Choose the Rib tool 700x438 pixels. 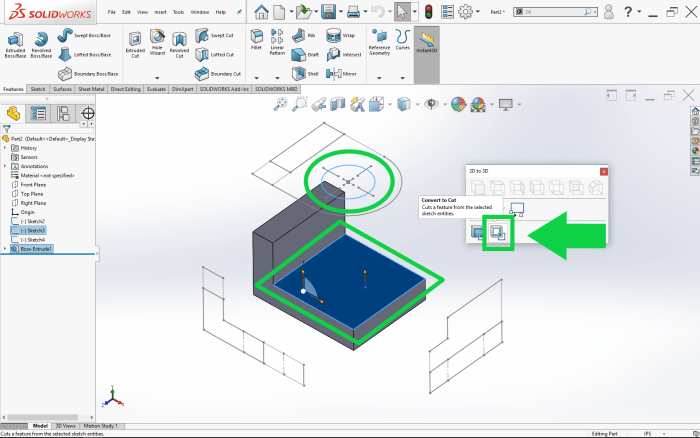click(x=304, y=35)
